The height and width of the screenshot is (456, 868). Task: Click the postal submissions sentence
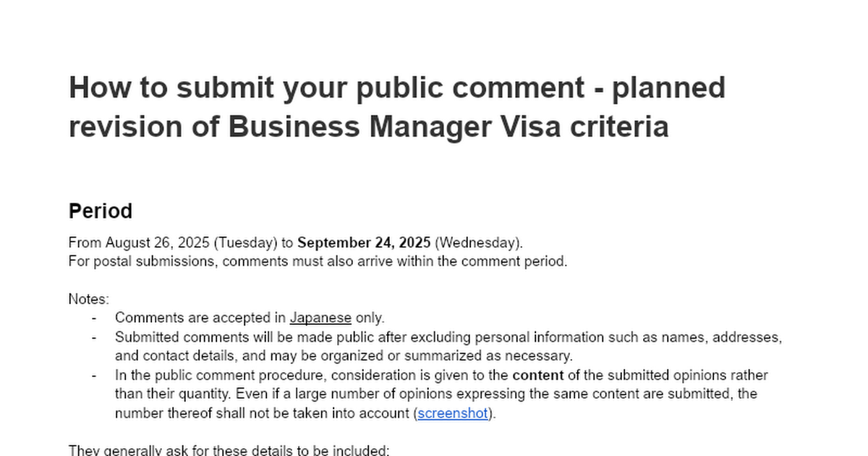318,261
